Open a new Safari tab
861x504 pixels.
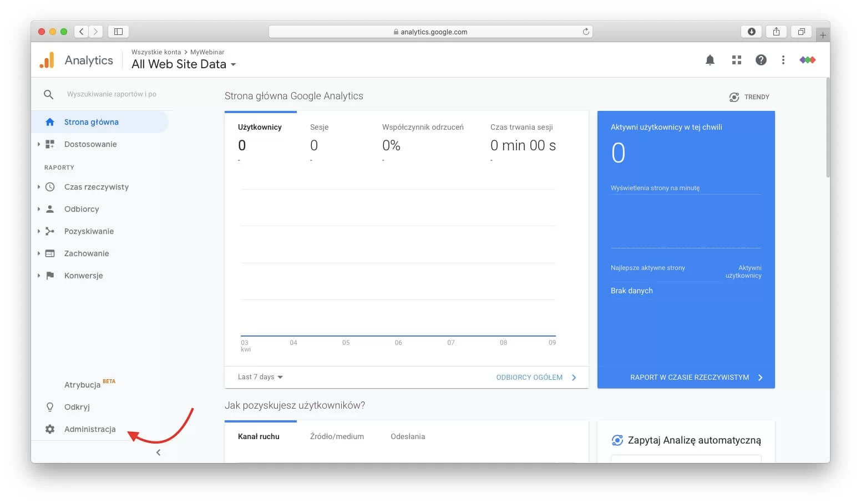pyautogui.click(x=823, y=34)
